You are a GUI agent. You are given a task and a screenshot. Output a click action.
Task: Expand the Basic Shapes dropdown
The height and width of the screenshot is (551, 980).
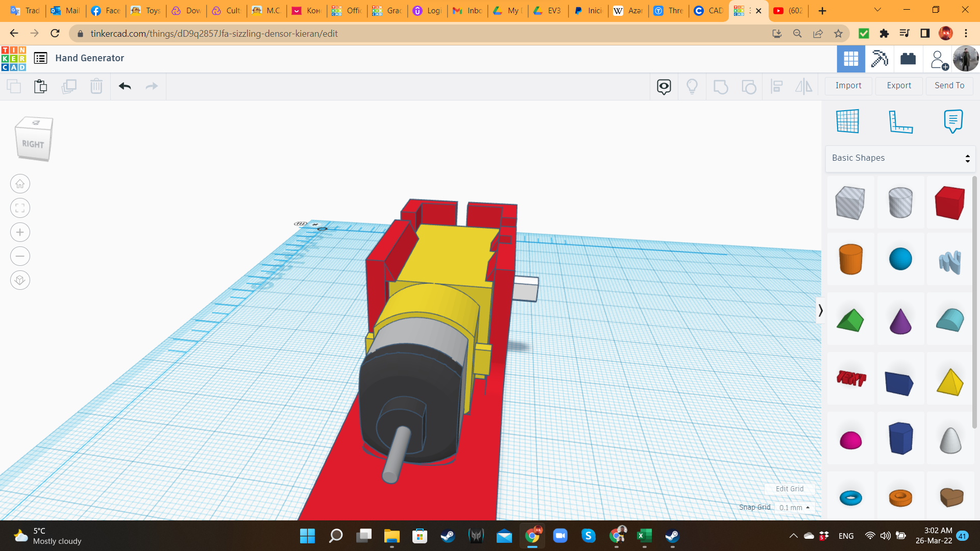click(900, 158)
